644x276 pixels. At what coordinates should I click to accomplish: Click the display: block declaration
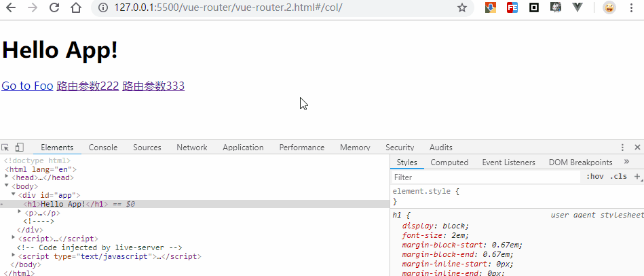click(436, 226)
